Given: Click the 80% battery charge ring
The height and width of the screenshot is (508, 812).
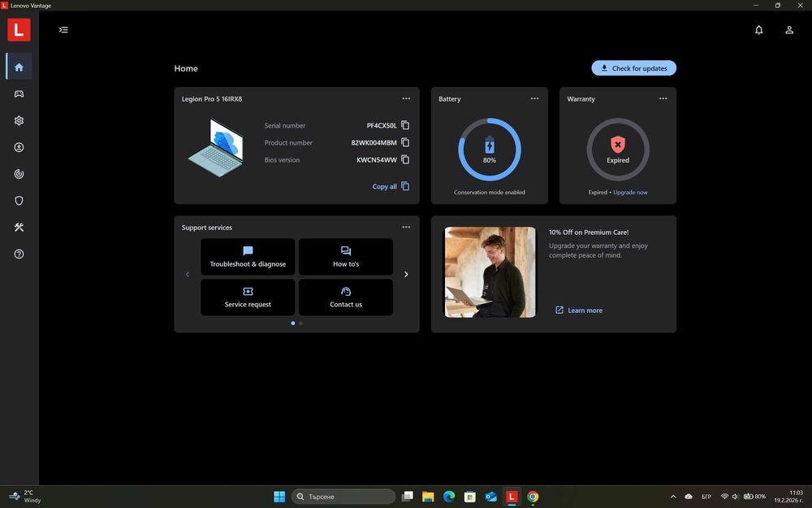Looking at the screenshot, I should 490,150.
